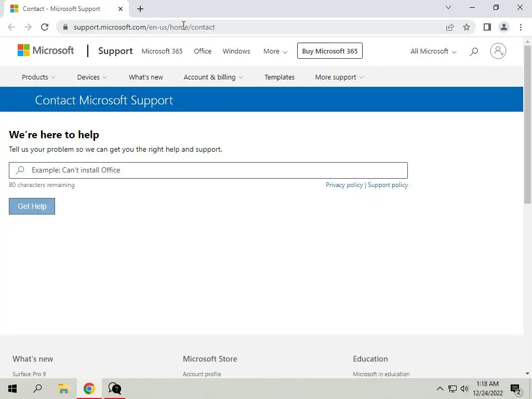Go forward with the browser forward arrow
The height and width of the screenshot is (399, 532).
(x=28, y=27)
